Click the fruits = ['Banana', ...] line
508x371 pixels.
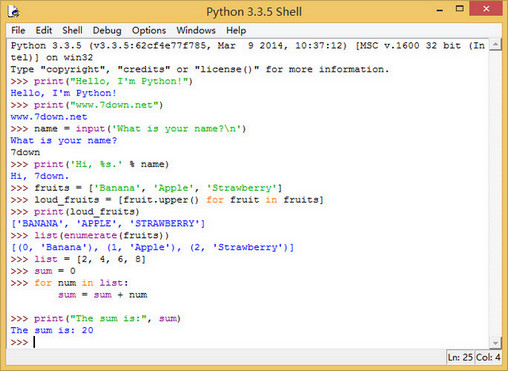click(x=146, y=188)
